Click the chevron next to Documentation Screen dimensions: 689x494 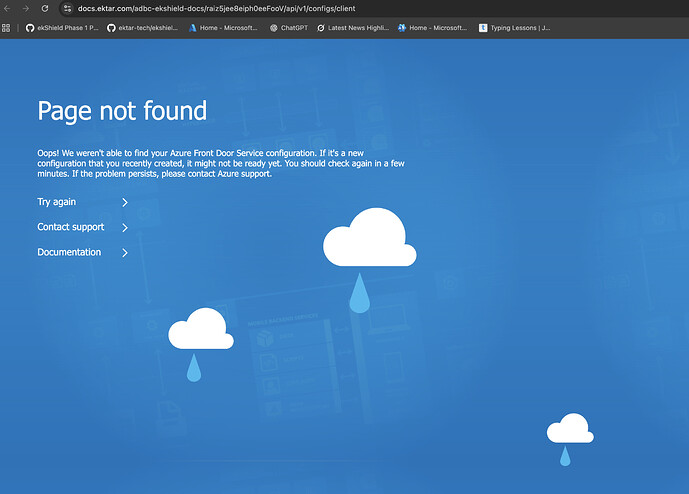(x=125, y=253)
